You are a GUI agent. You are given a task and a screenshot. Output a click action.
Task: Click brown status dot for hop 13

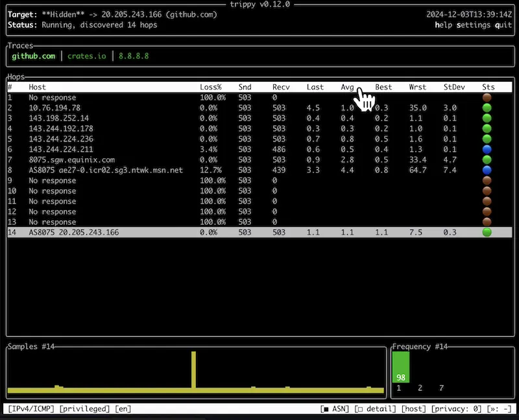pyautogui.click(x=487, y=222)
